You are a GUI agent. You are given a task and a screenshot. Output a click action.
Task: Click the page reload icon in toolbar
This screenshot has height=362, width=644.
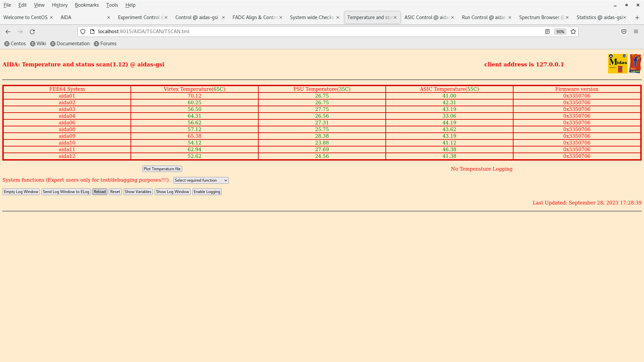click(x=32, y=32)
